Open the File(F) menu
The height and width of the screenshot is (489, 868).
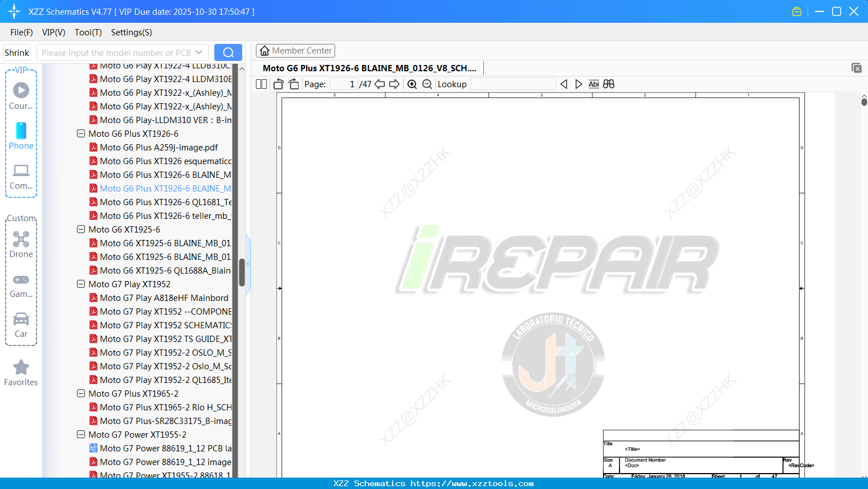tap(22, 32)
